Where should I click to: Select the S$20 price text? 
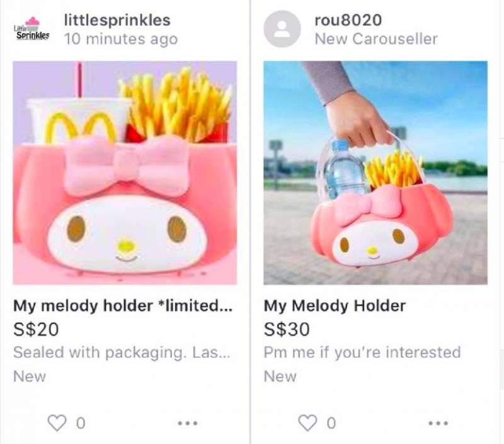pos(36,329)
